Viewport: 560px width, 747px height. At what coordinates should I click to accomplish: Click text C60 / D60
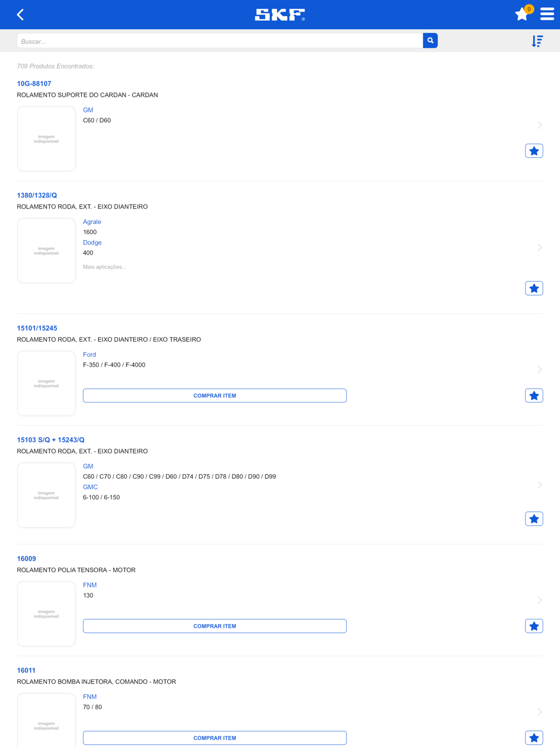[x=97, y=120]
